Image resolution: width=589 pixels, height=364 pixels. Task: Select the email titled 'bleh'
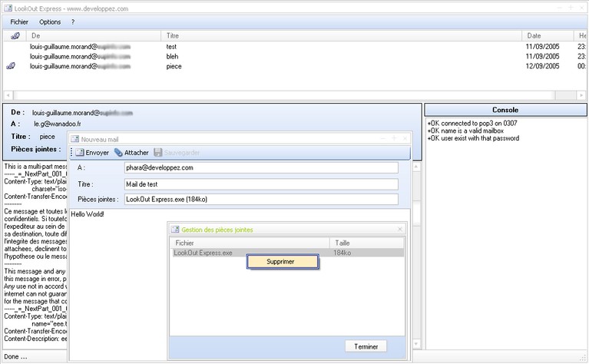(x=172, y=57)
